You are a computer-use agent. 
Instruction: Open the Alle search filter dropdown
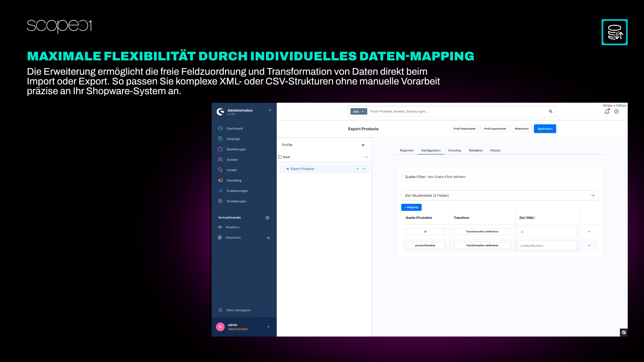(x=359, y=112)
